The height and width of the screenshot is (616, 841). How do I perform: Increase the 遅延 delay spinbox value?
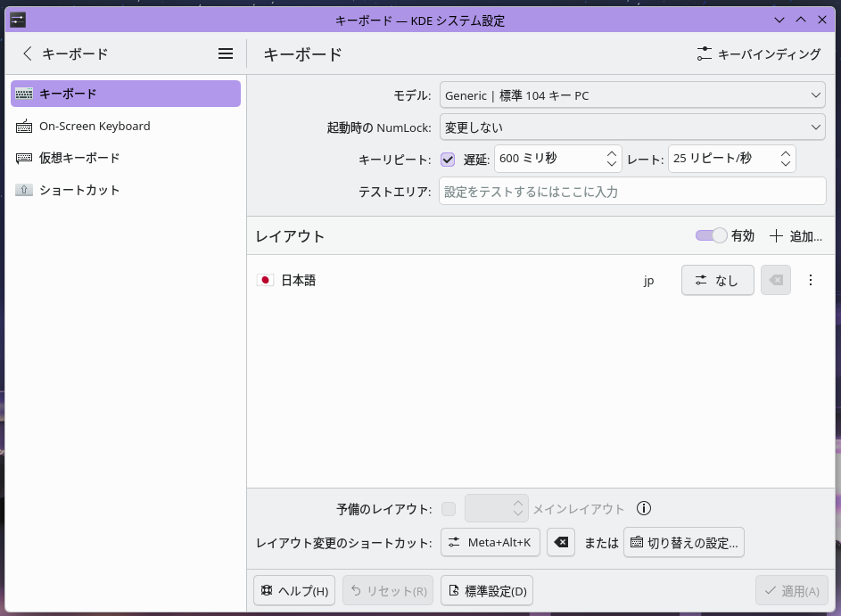pos(612,154)
